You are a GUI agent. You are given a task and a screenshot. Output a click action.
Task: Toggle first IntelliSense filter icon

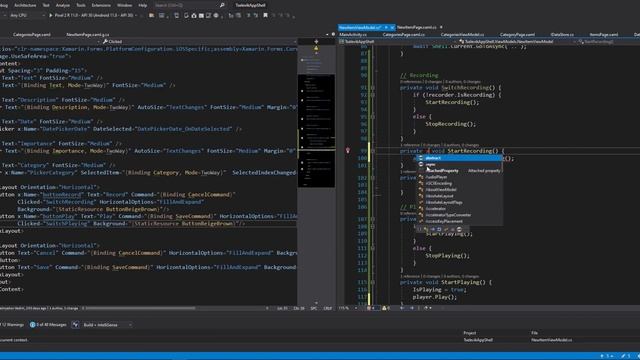pyautogui.click(x=419, y=229)
